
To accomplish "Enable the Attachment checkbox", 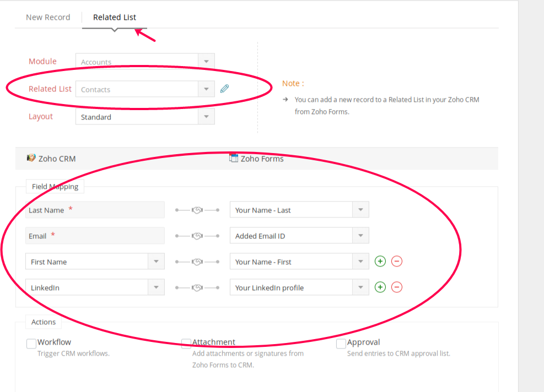I will (x=186, y=344).
